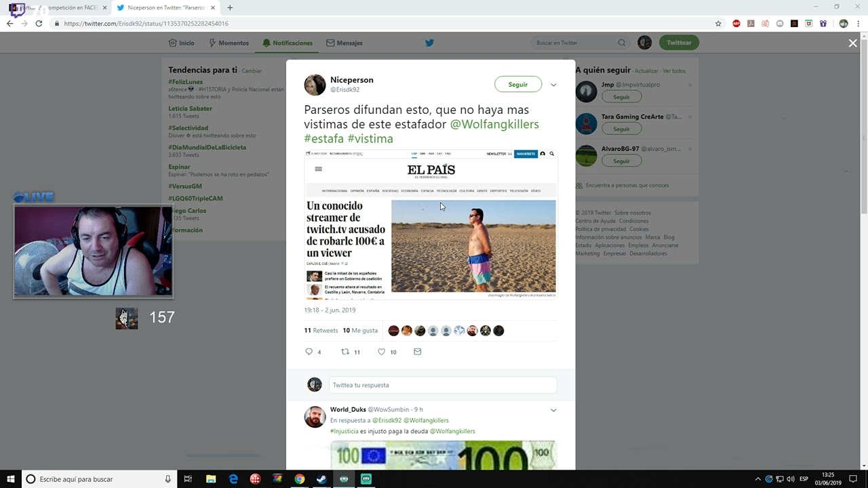Go back in browser history

[9, 23]
